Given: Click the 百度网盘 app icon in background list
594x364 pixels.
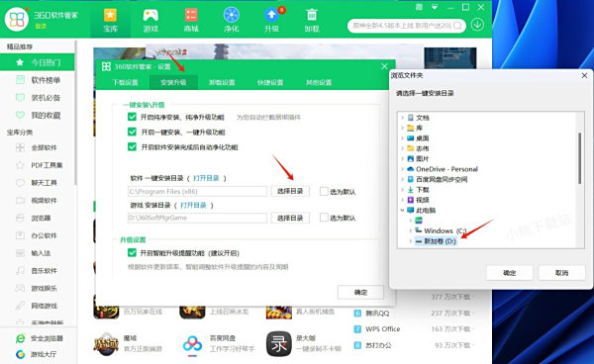Looking at the screenshot, I should pos(192,344).
